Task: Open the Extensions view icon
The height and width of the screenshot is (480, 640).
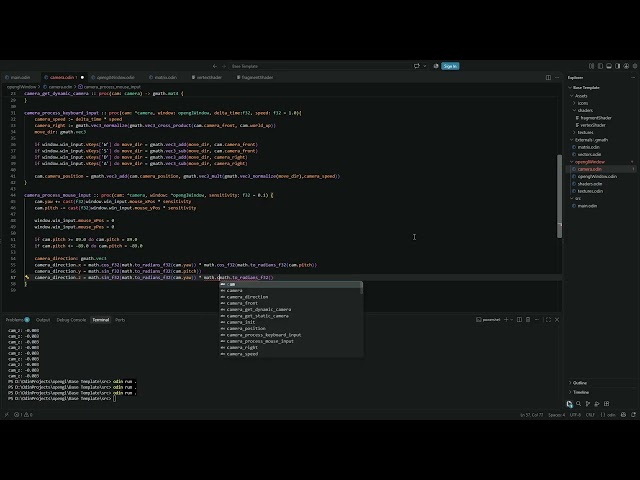Action: pos(607,404)
